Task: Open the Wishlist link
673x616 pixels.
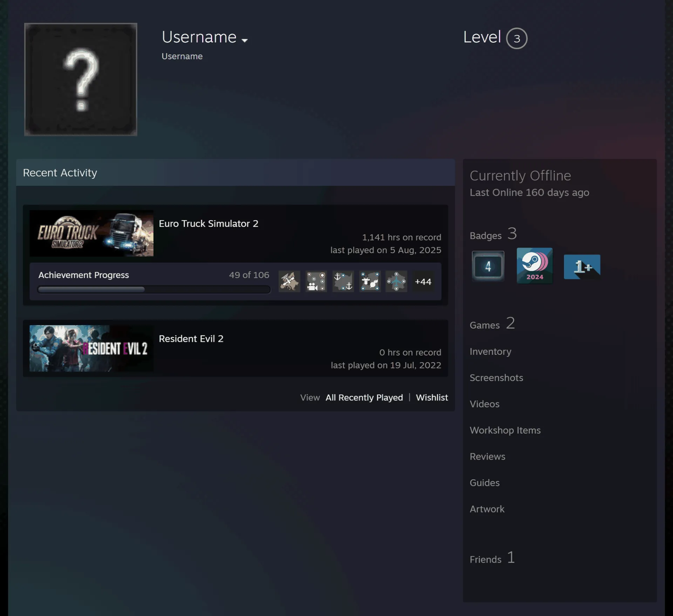Action: tap(432, 398)
